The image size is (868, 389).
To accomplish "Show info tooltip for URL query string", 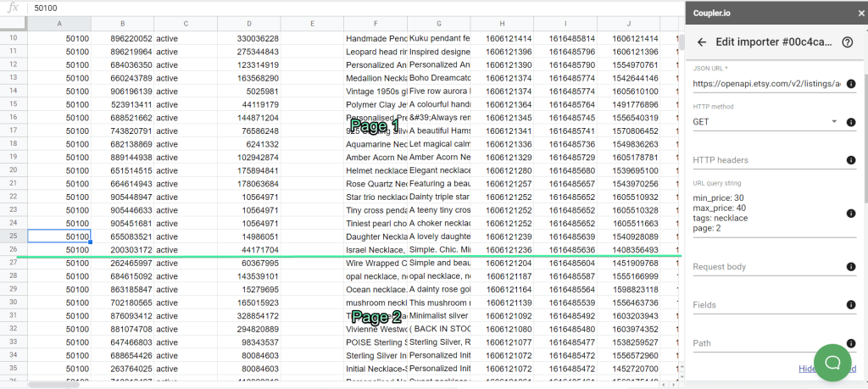I will tap(851, 214).
